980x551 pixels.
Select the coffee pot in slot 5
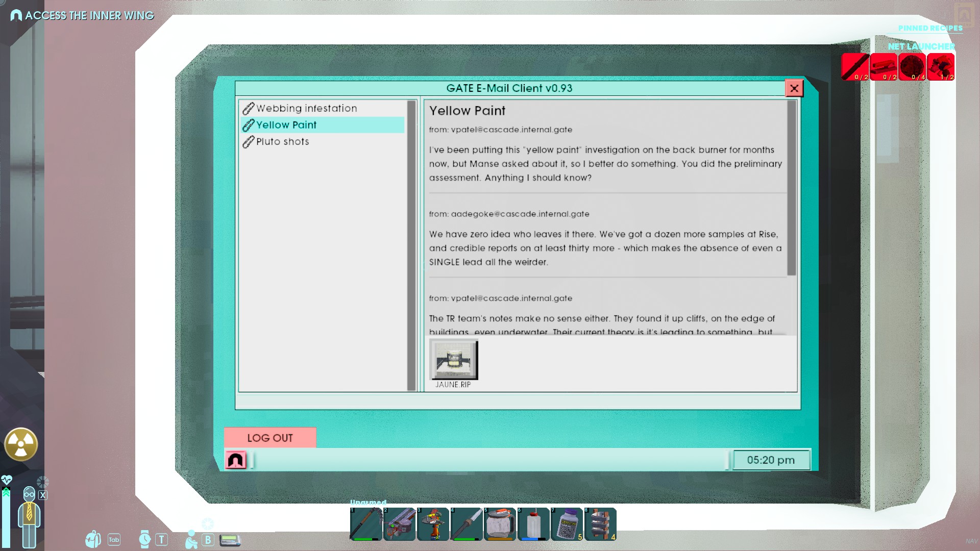point(500,524)
